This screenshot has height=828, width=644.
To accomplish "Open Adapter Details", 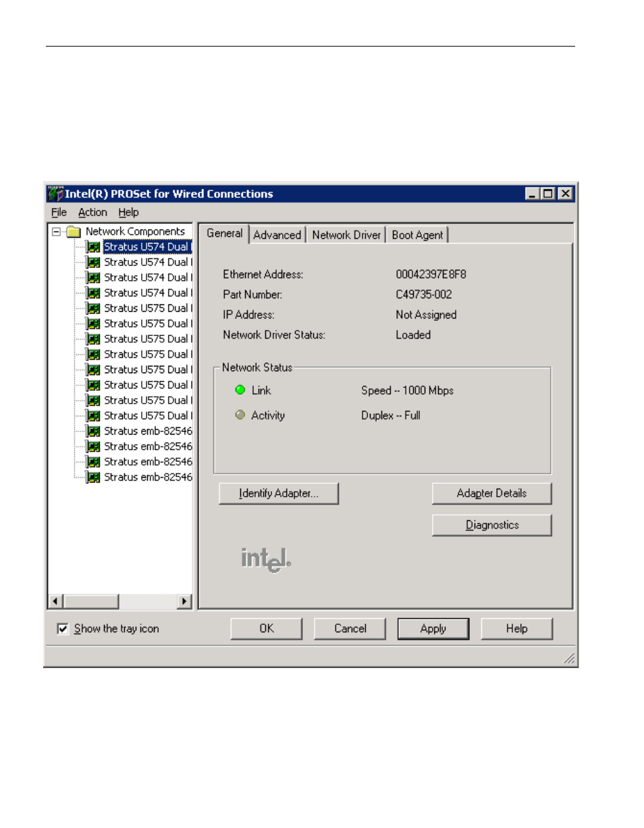I will click(491, 493).
